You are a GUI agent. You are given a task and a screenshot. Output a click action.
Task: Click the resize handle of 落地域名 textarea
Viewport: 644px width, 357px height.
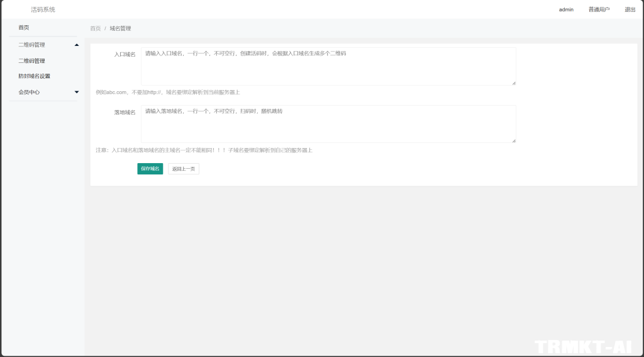[x=513, y=140]
